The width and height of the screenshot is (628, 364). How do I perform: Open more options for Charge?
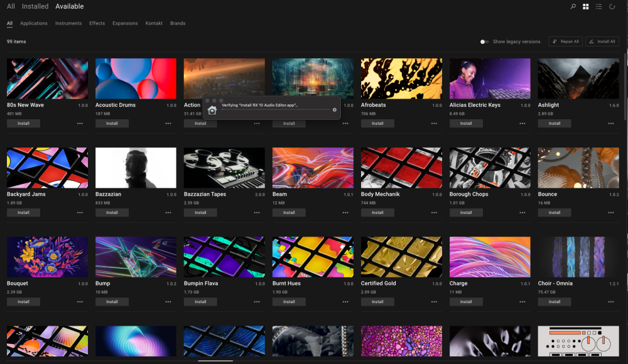click(x=522, y=302)
